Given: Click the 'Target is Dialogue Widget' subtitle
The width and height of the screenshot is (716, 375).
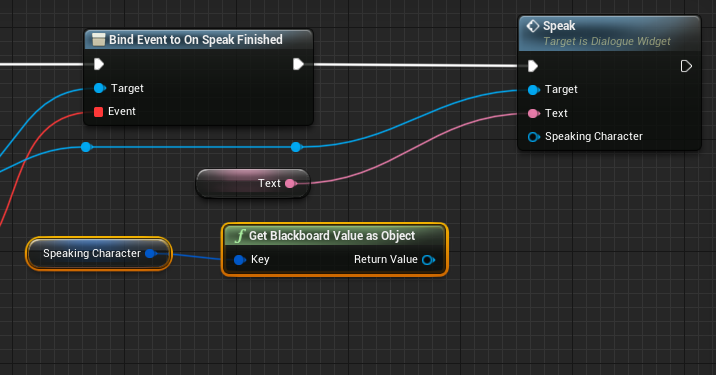Looking at the screenshot, I should (607, 42).
